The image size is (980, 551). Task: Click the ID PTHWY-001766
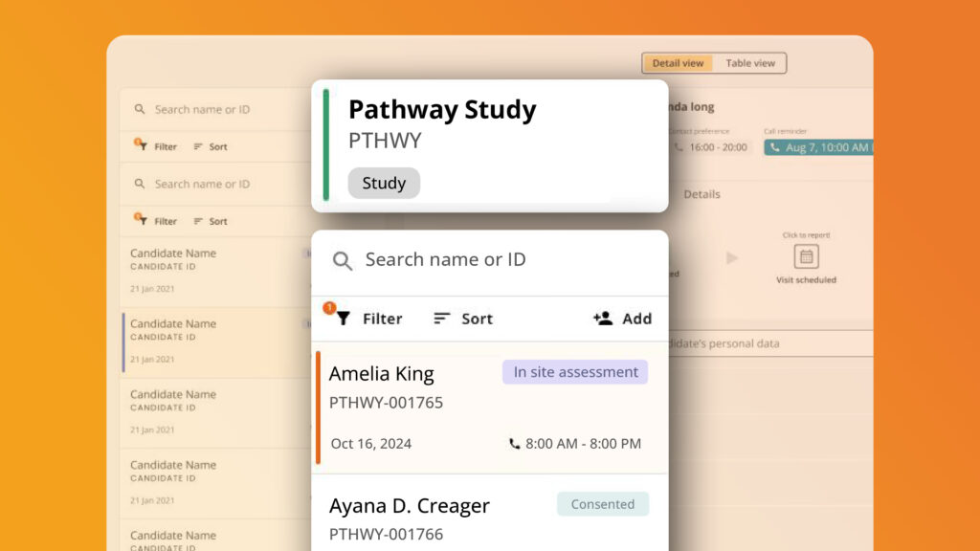[x=386, y=534]
